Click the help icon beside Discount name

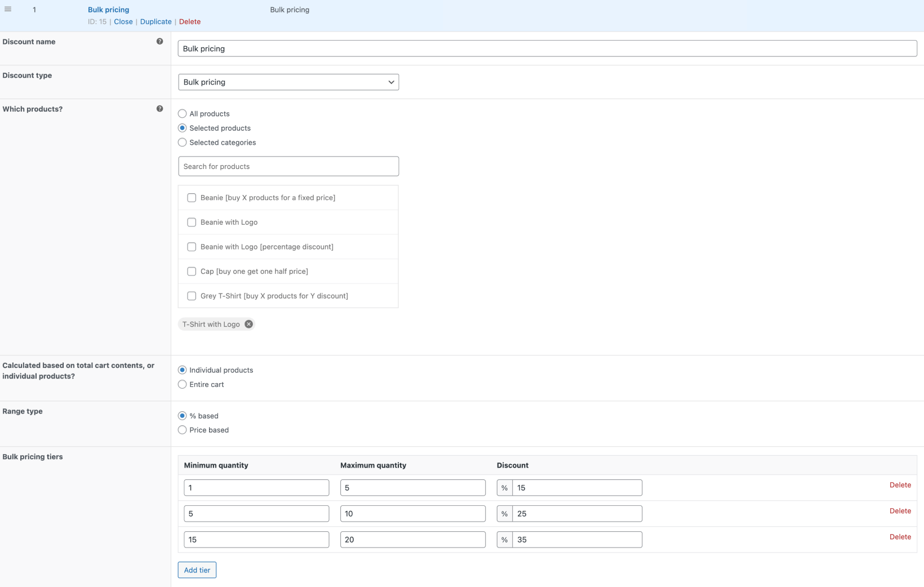pos(159,41)
